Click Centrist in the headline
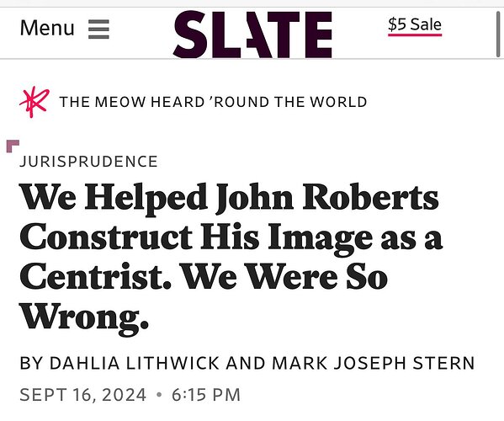 coord(95,276)
